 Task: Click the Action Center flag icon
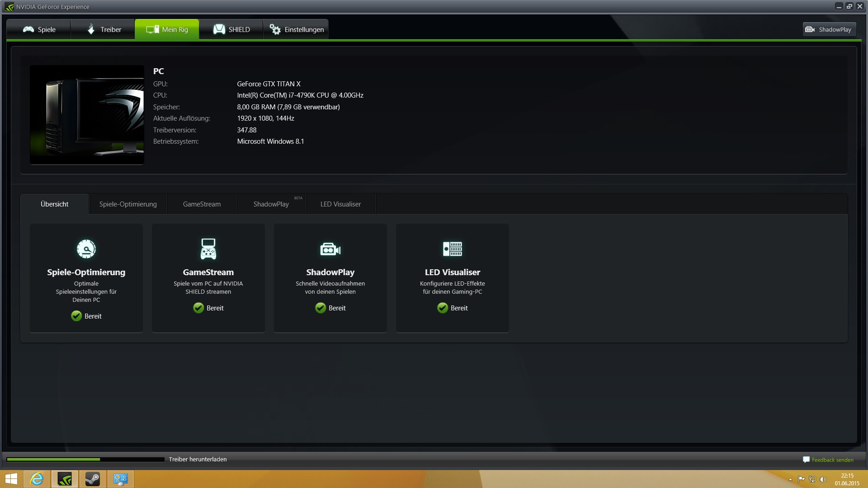(802, 479)
